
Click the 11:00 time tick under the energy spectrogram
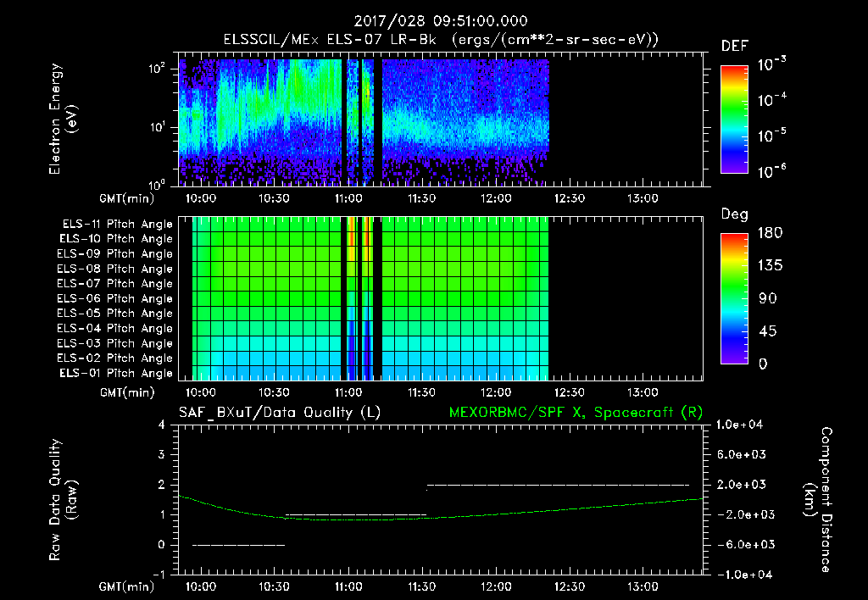coord(348,198)
